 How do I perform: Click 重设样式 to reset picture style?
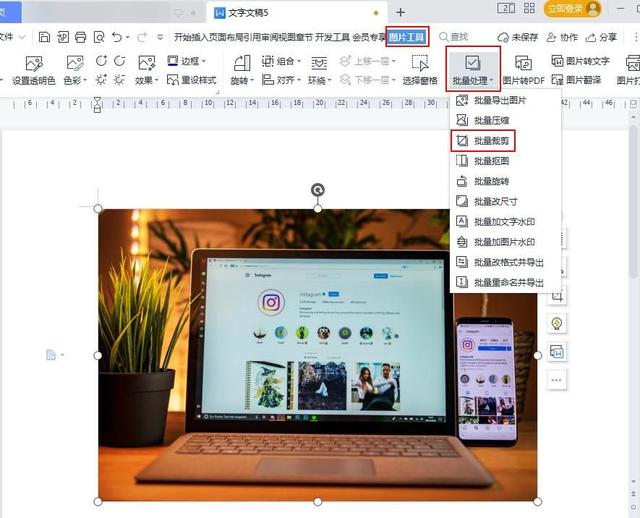pyautogui.click(x=191, y=80)
